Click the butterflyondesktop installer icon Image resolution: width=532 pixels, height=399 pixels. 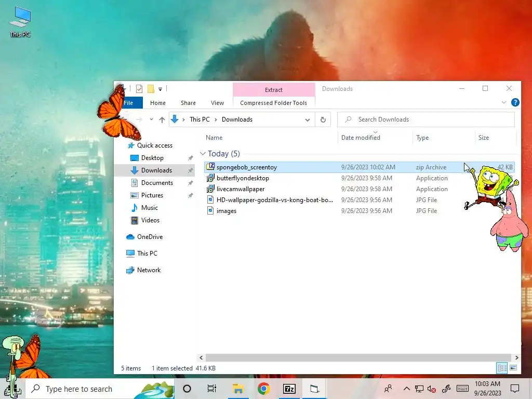click(210, 178)
